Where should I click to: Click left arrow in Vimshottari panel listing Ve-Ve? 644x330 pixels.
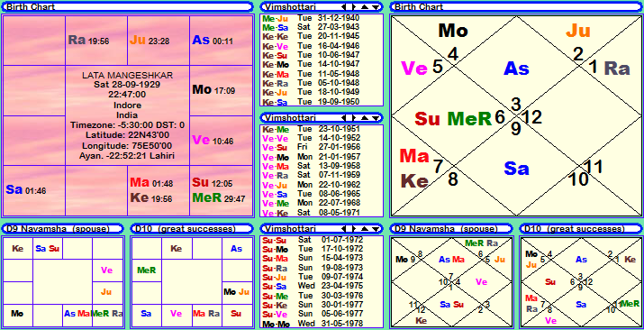(344, 118)
